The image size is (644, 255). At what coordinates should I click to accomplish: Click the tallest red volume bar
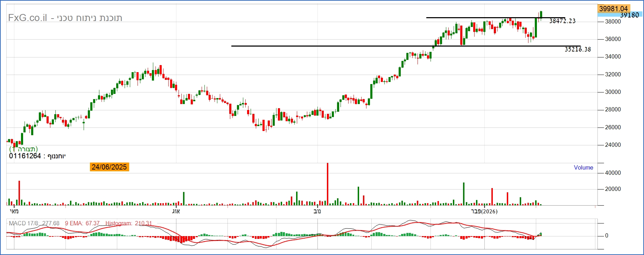click(x=328, y=184)
